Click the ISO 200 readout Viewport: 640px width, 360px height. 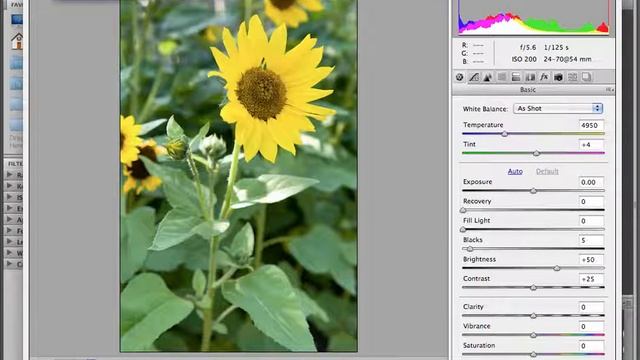pos(524,59)
